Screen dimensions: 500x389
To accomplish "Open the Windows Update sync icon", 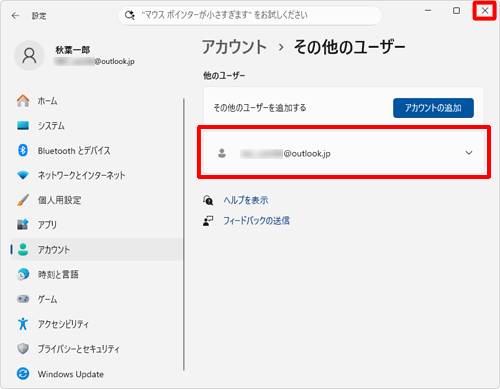I will click(23, 374).
